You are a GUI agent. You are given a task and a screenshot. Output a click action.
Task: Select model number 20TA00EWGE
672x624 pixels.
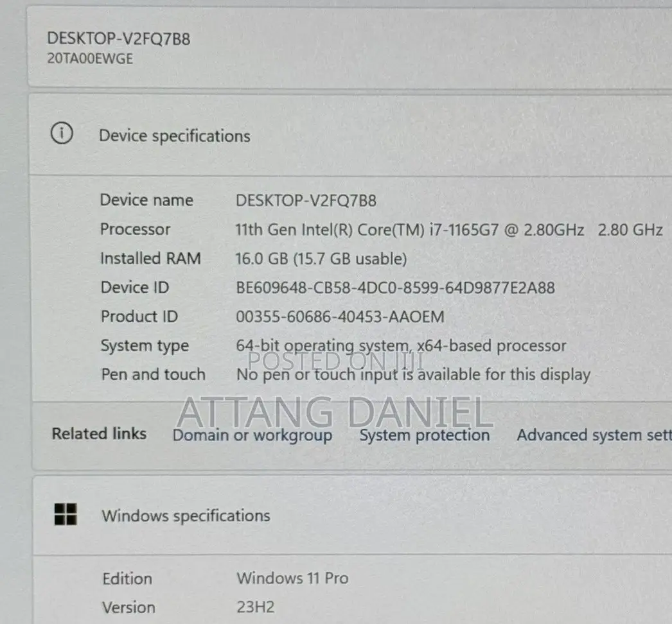90,58
